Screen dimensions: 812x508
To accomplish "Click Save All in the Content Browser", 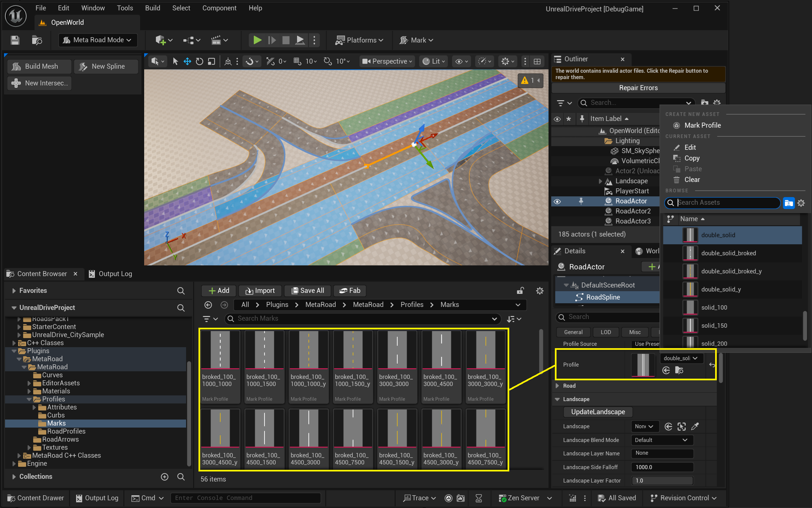I will [x=307, y=291].
